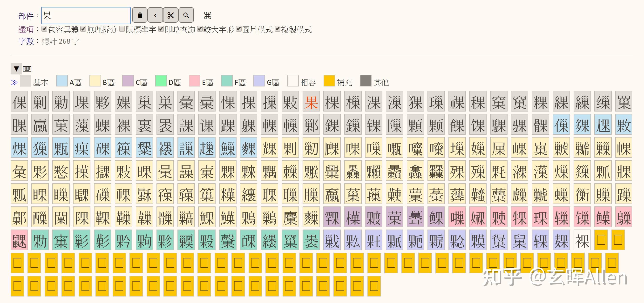Click the command symbol icon
This screenshot has height=303, width=644.
(208, 15)
